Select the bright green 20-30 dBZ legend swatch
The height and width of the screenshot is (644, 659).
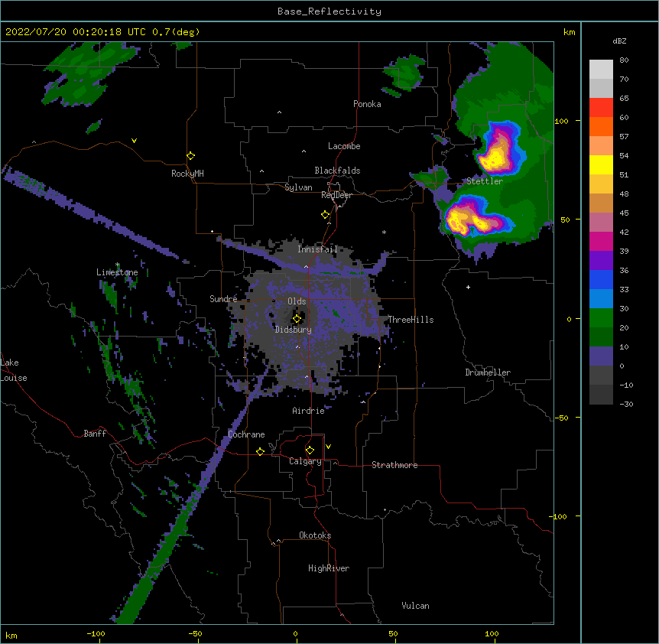point(601,318)
